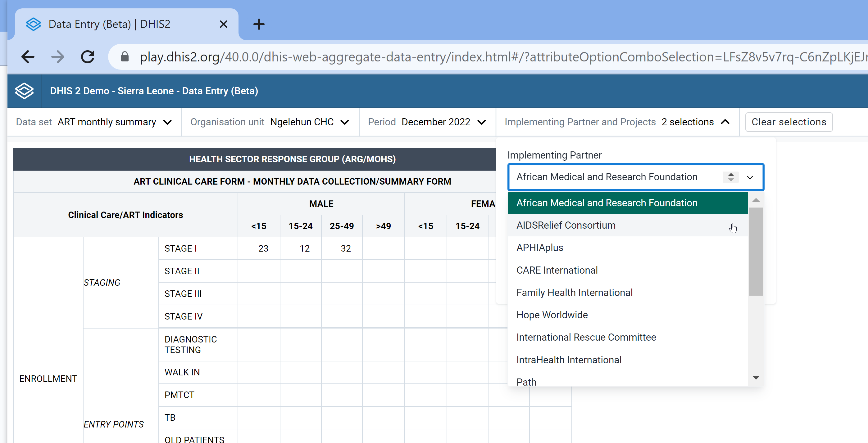Click Stage I male 25-49 cell with 32
The height and width of the screenshot is (443, 868).
coord(342,248)
